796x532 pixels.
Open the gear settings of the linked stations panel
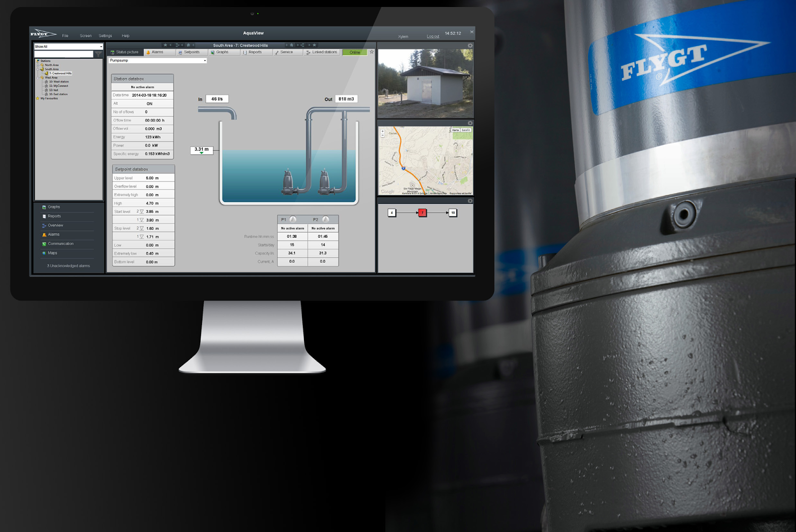click(x=470, y=201)
